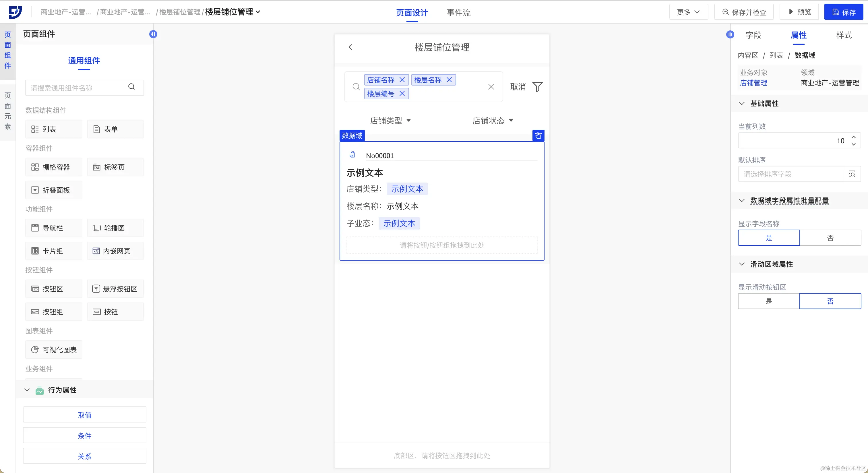Viewport: 868px width, 473px height.
Task: Set 显示字段名称 to 是
Action: (769, 238)
